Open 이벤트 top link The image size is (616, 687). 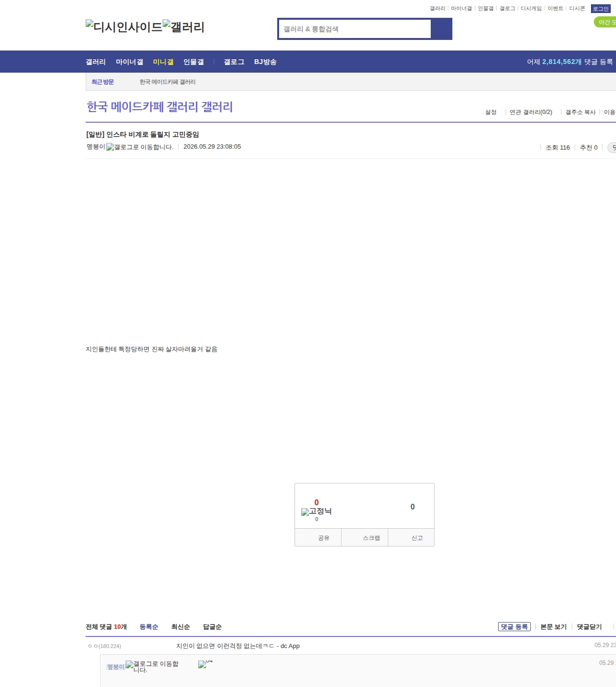(x=555, y=9)
